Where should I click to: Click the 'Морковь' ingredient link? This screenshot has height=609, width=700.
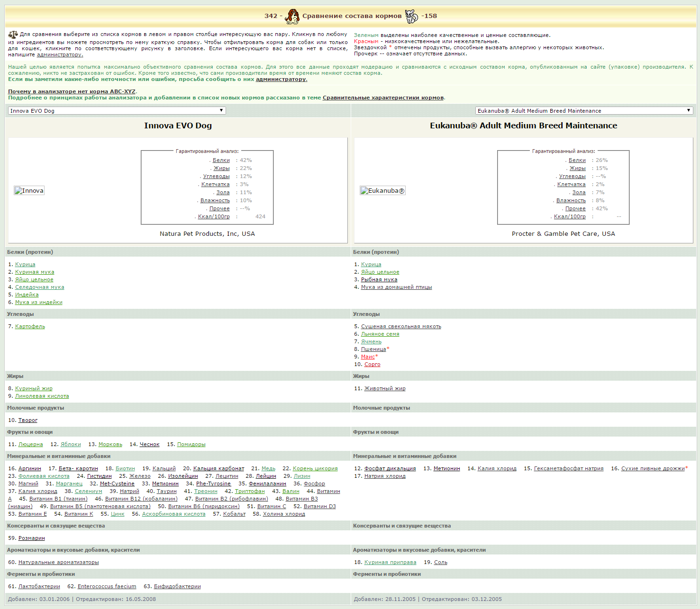pos(110,445)
